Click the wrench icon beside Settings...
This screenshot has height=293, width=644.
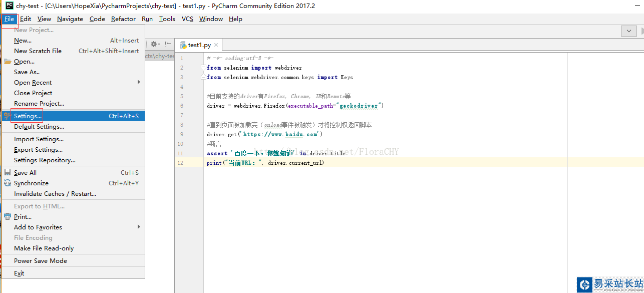[8, 116]
